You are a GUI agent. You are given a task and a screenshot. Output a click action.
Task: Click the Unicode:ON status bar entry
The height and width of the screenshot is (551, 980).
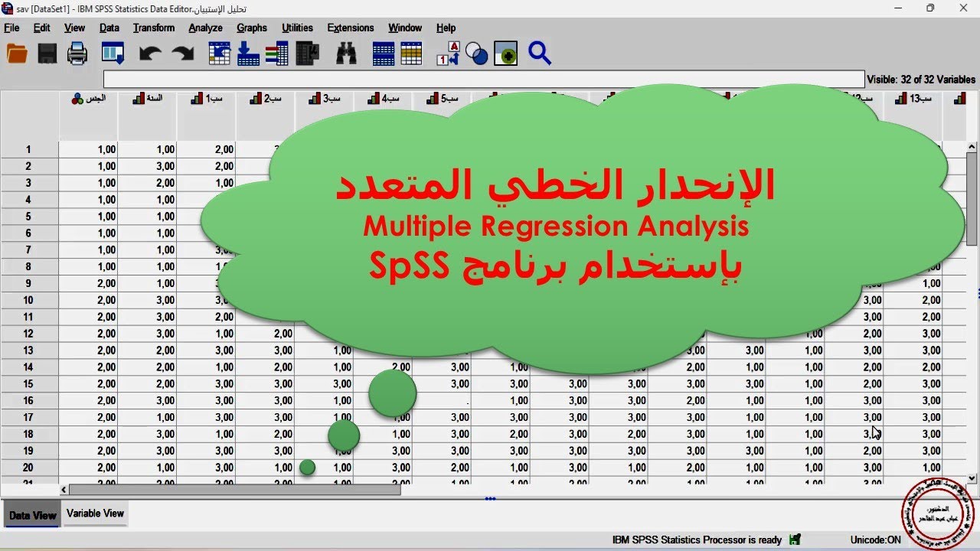876,540
